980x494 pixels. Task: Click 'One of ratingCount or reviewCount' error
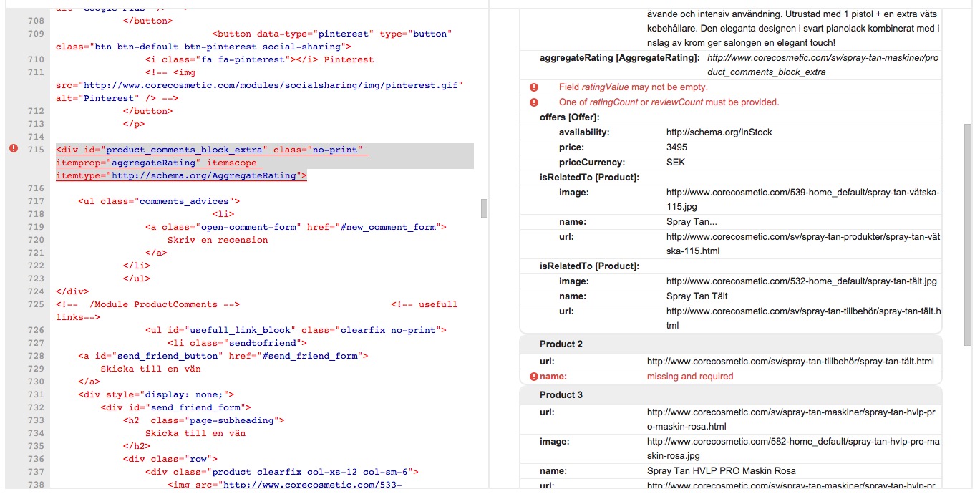[x=669, y=102]
